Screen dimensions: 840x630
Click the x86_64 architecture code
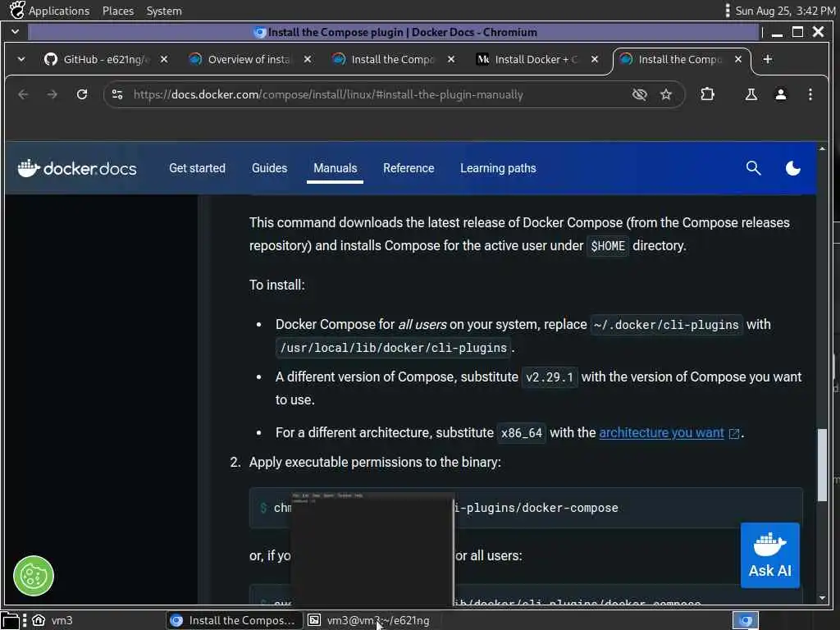point(521,433)
